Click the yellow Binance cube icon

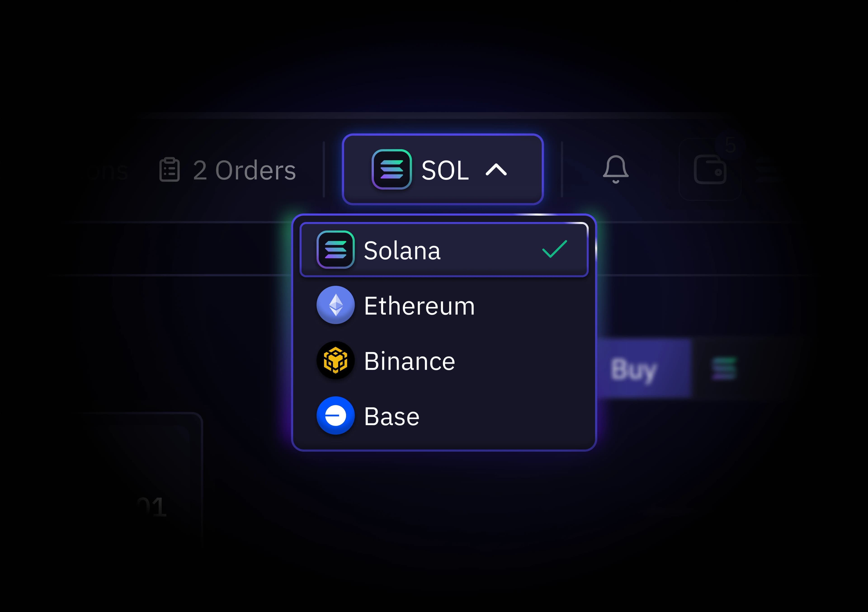335,360
